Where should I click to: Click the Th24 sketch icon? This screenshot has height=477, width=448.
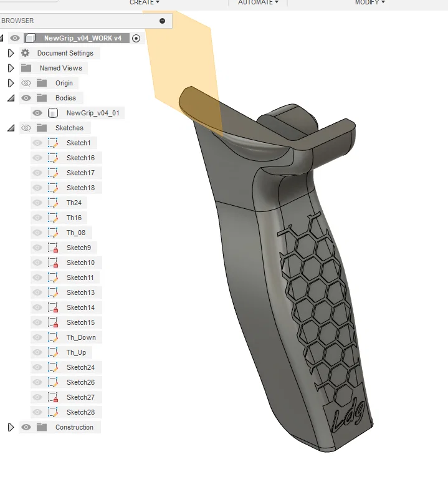coord(53,203)
